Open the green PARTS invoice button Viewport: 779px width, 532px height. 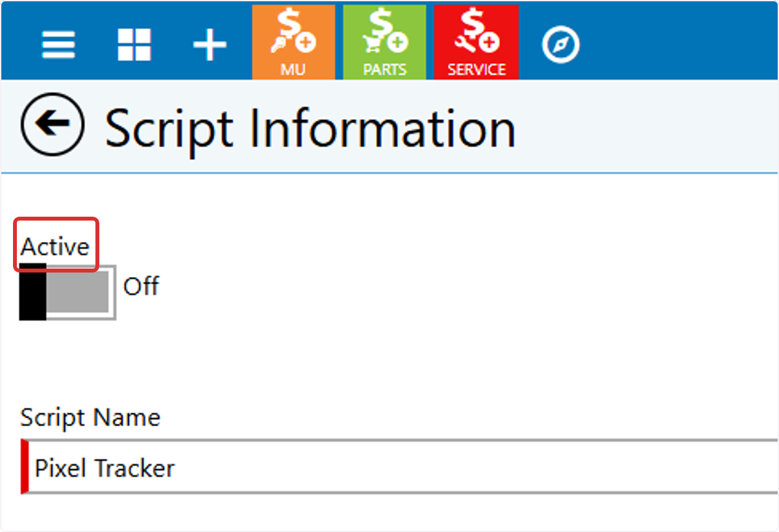[x=384, y=42]
